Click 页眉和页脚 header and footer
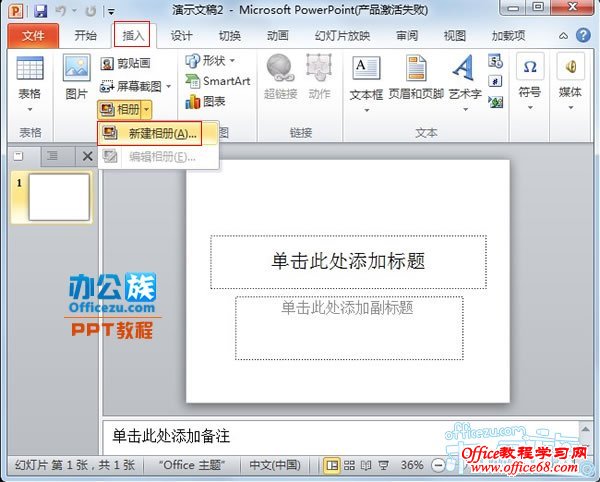Image resolution: width=600 pixels, height=482 pixels. tap(416, 78)
